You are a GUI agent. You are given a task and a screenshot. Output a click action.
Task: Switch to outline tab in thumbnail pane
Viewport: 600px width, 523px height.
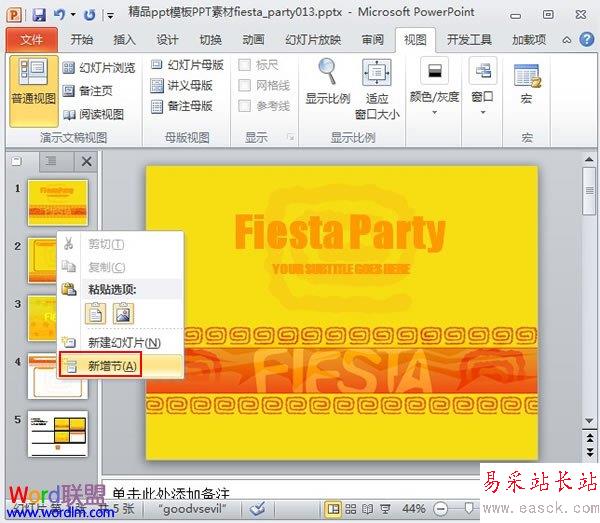(52, 161)
